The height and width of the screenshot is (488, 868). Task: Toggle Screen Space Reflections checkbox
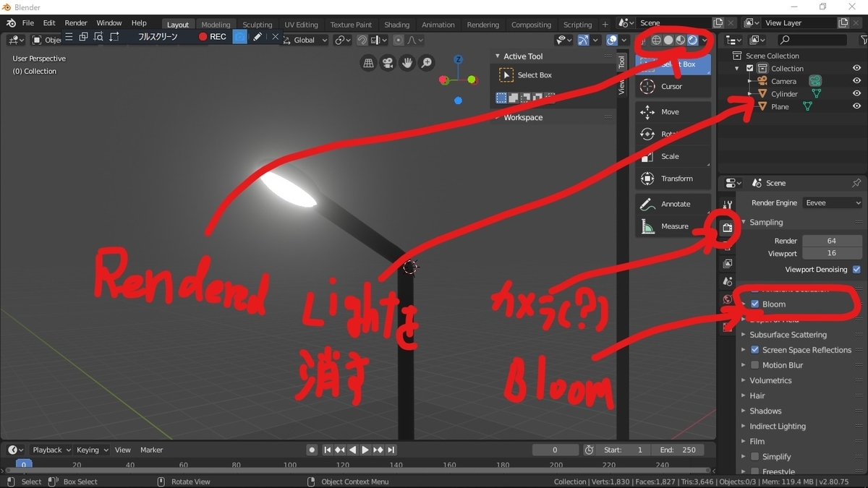[x=755, y=350]
